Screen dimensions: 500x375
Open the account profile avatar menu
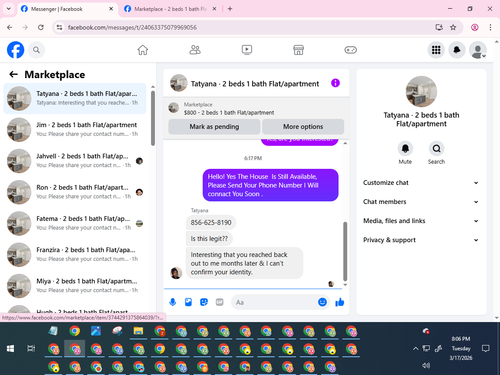point(478,50)
